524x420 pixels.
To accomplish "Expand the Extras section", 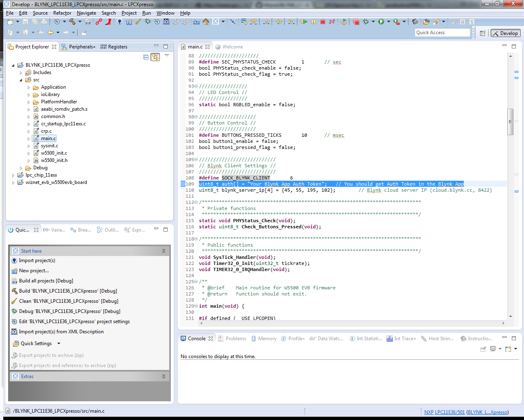I will tap(164, 376).
